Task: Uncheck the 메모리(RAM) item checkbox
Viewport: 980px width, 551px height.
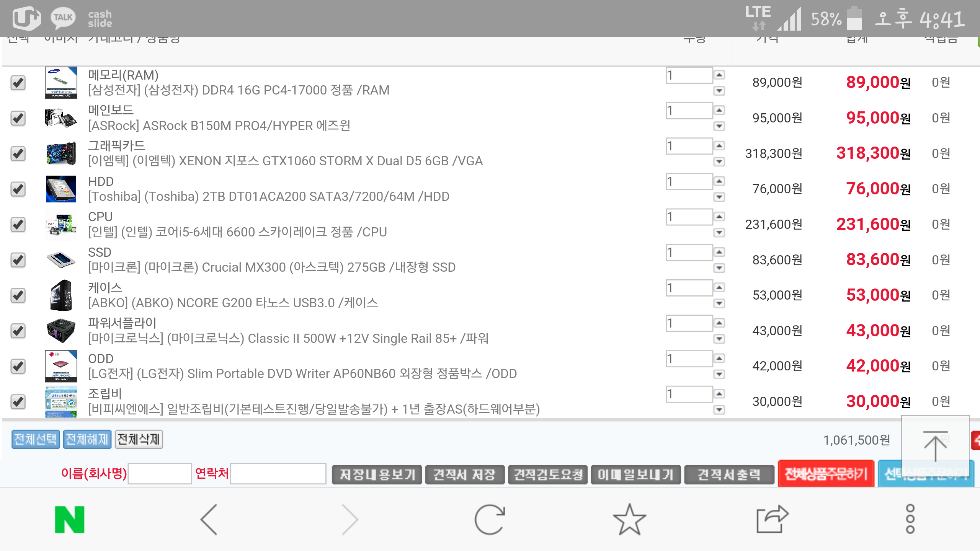Action: pos(18,83)
